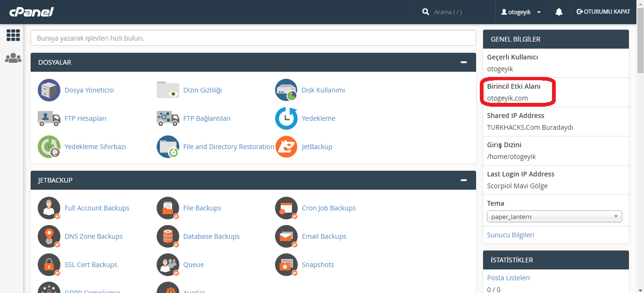Open the FTP Bağlantıları truck icon
Viewport: 644px width, 293px height.
168,118
